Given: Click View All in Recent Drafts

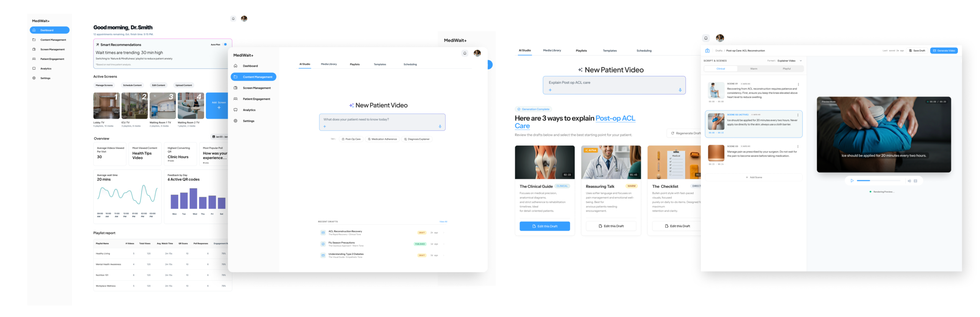Looking at the screenshot, I should pyautogui.click(x=443, y=222).
